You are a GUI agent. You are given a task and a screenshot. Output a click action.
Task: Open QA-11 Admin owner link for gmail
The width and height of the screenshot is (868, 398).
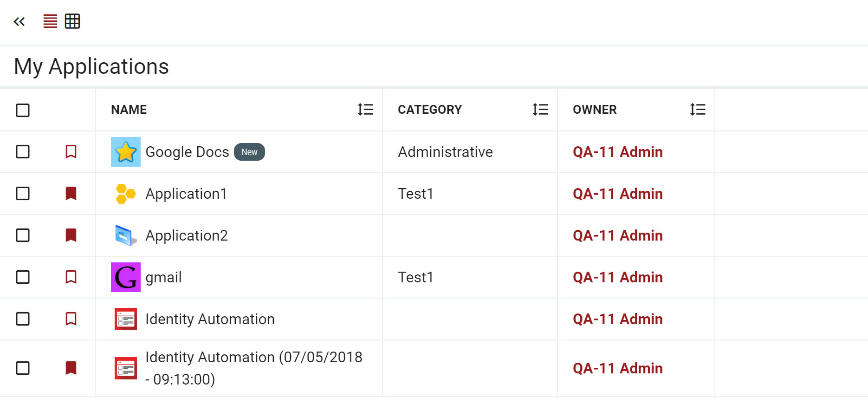click(x=617, y=277)
